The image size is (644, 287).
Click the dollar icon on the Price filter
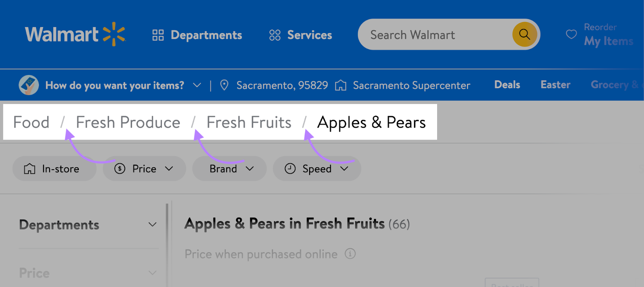[x=120, y=168]
